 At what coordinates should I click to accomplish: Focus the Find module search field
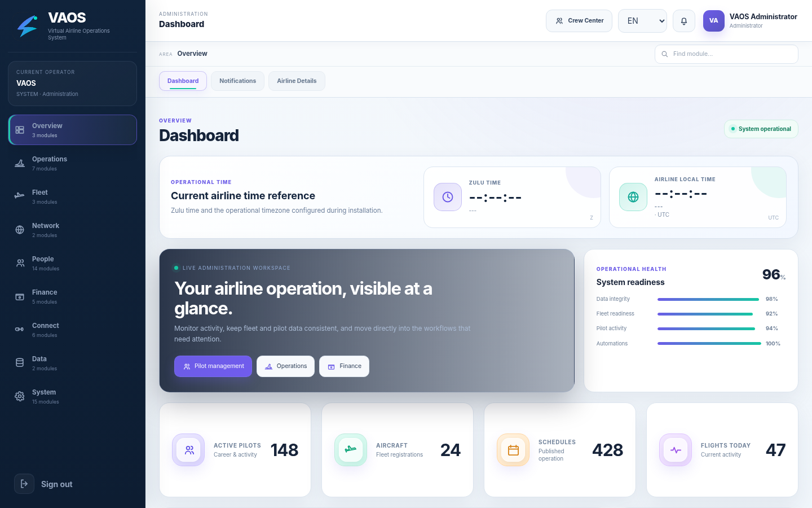(726, 54)
